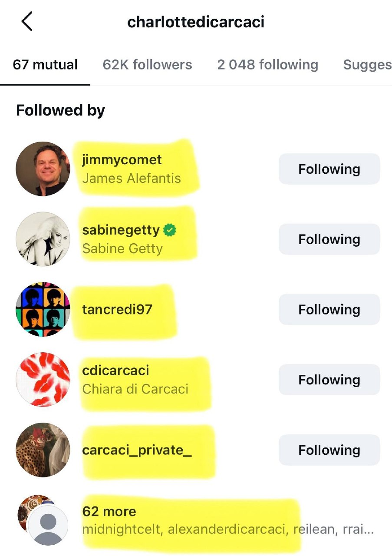Image resolution: width=392 pixels, height=556 pixels.
Task: Expand the 62 more mutual followers
Action: click(109, 511)
